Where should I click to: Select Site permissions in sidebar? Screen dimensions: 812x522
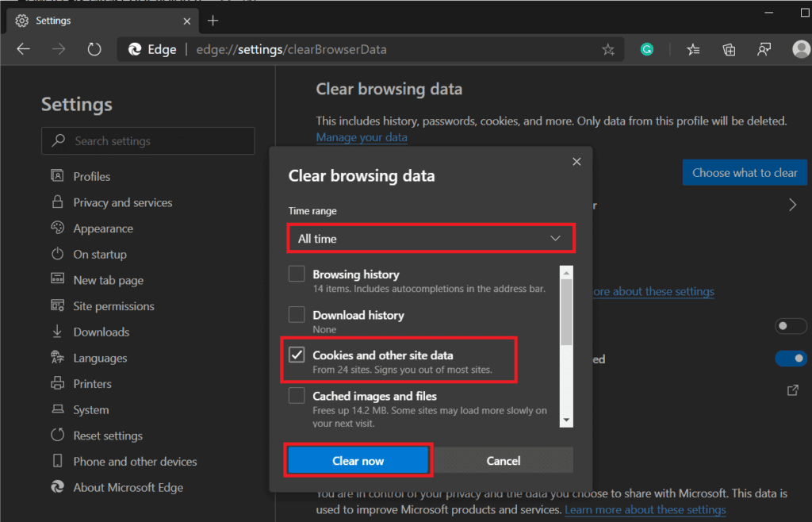tap(113, 306)
